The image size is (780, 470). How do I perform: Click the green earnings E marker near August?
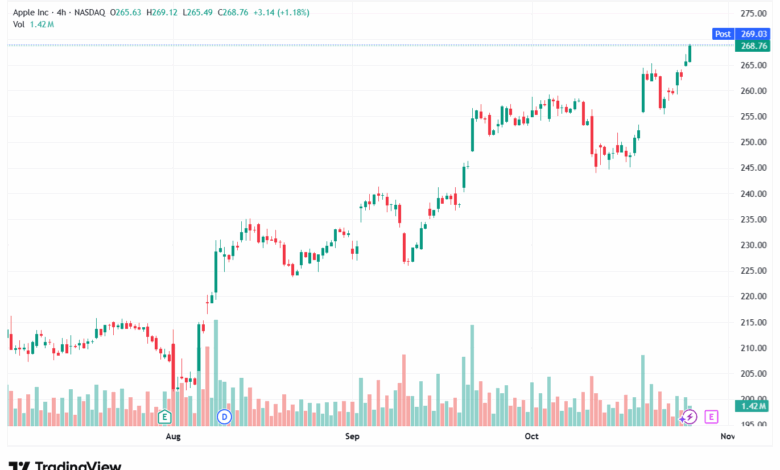(166, 415)
